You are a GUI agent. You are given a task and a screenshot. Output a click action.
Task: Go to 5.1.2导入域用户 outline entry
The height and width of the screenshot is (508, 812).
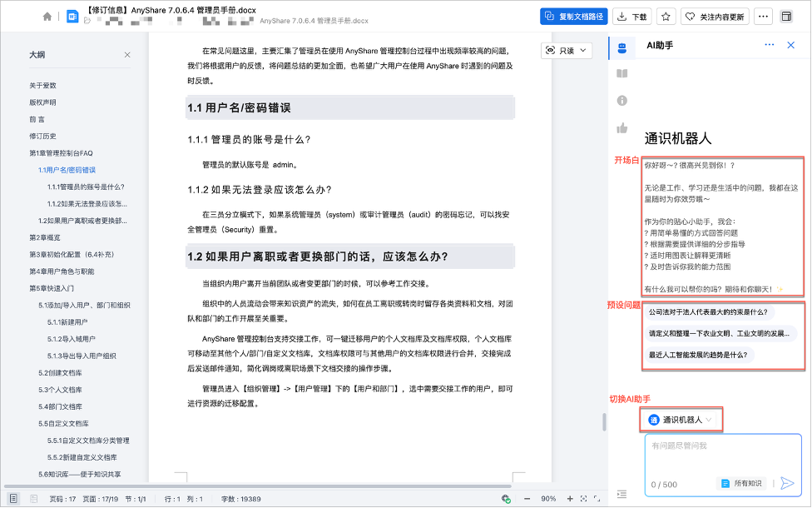(72, 339)
